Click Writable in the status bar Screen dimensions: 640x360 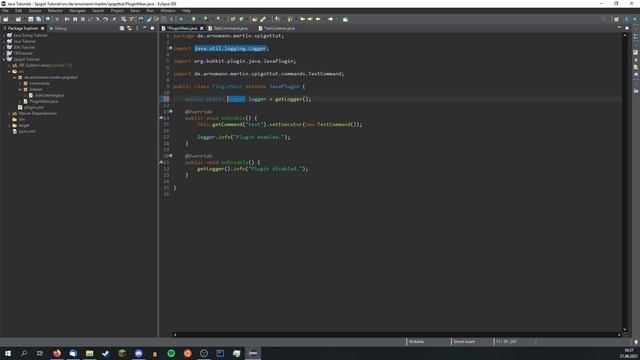coord(416,342)
